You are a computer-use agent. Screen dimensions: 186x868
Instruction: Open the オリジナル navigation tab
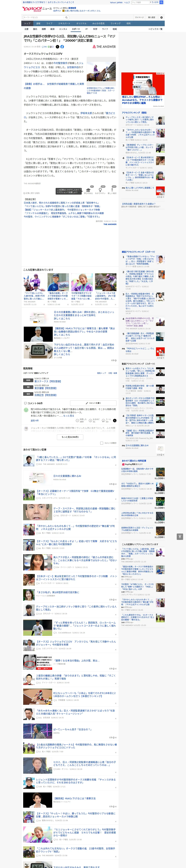point(81,24)
